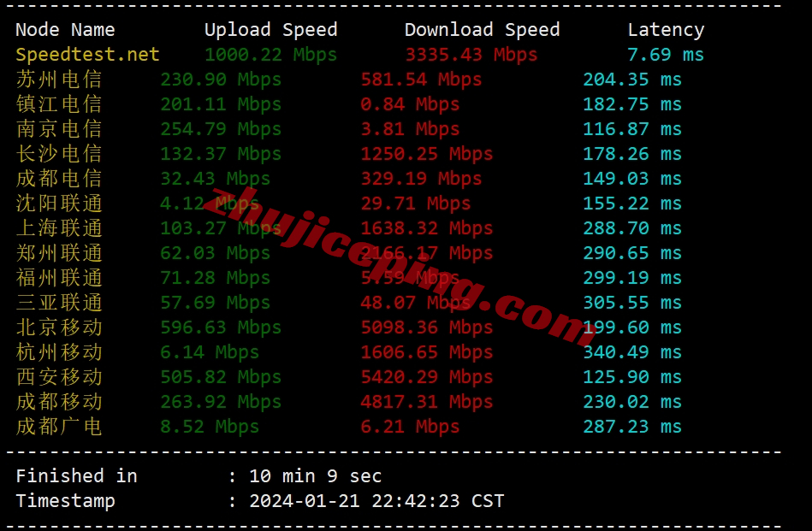812x531 pixels.
Task: Click the Latency column header
Action: tap(666, 30)
